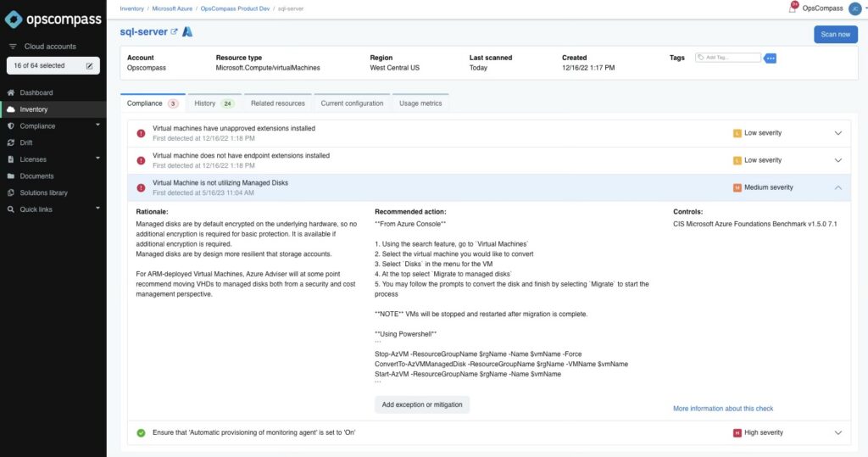
Task: Click the blue tag options ellipsis icon
Action: click(770, 58)
